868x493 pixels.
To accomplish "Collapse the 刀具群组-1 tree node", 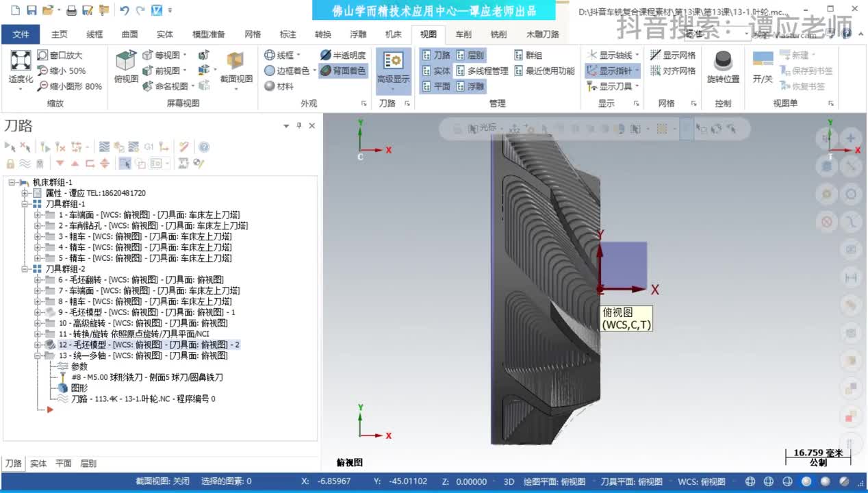I will click(x=25, y=204).
